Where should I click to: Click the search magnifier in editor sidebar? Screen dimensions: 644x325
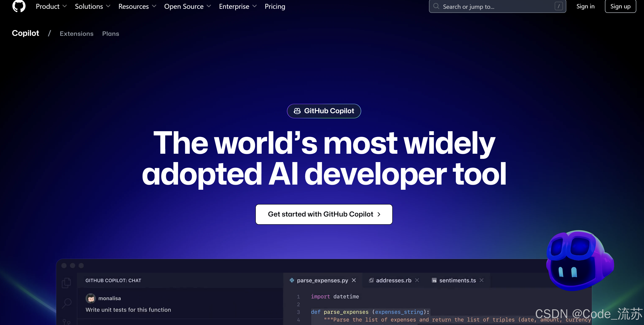pyautogui.click(x=67, y=303)
